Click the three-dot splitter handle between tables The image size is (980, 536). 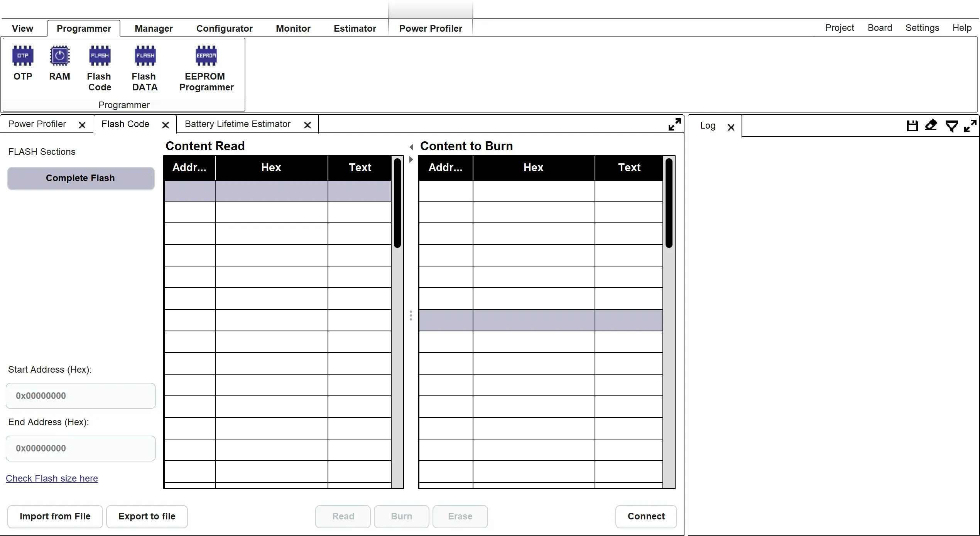pyautogui.click(x=411, y=315)
